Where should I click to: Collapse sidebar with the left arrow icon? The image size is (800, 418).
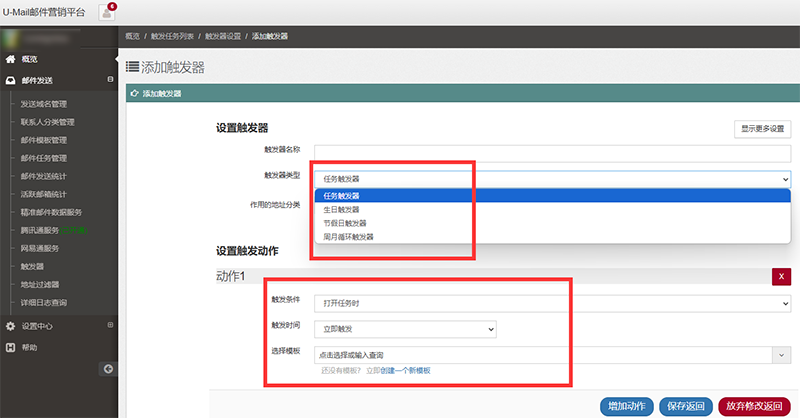click(x=109, y=369)
